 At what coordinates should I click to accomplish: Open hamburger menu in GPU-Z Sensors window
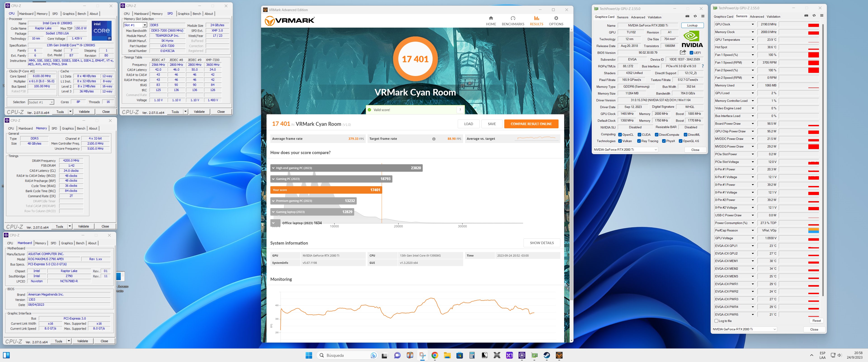(x=821, y=16)
